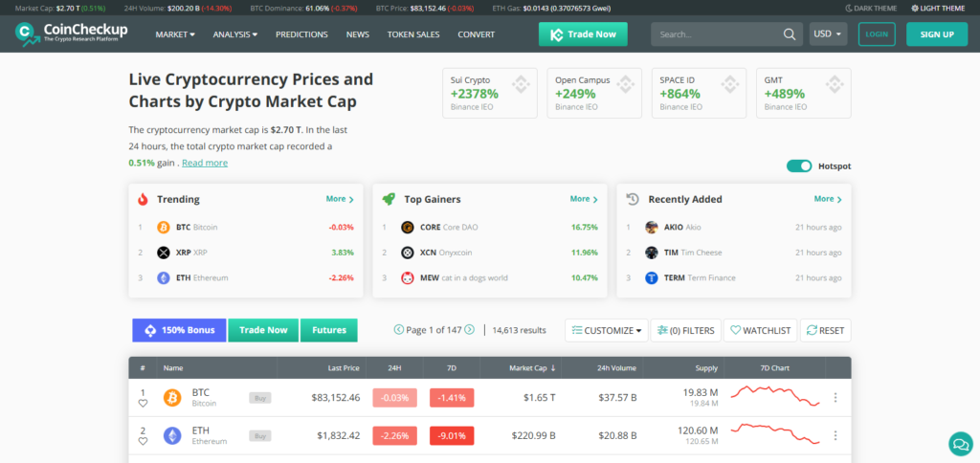The width and height of the screenshot is (980, 463).
Task: Open the chat support bubble
Action: [959, 444]
